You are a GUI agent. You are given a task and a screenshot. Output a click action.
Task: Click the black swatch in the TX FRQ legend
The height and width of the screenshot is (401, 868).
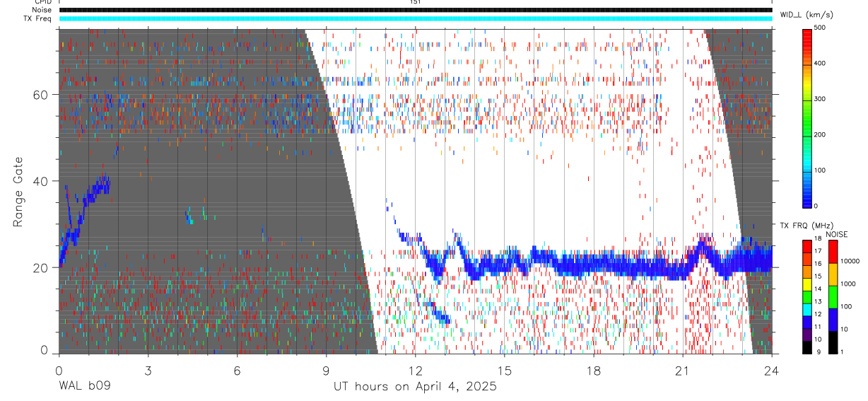[808, 348]
